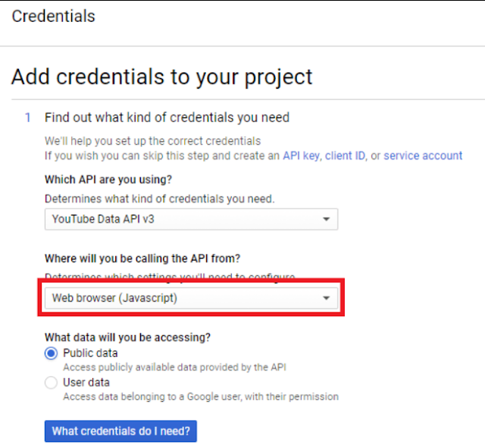
Task: Click the Credentials page title
Action: [54, 16]
